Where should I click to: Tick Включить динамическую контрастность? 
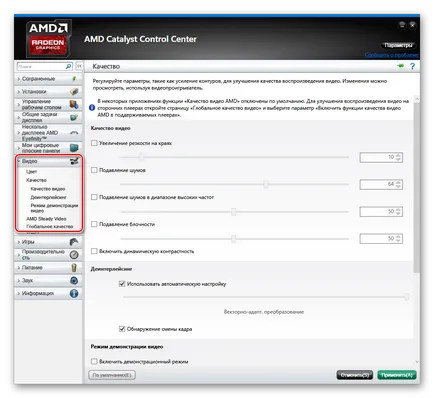[x=94, y=251]
